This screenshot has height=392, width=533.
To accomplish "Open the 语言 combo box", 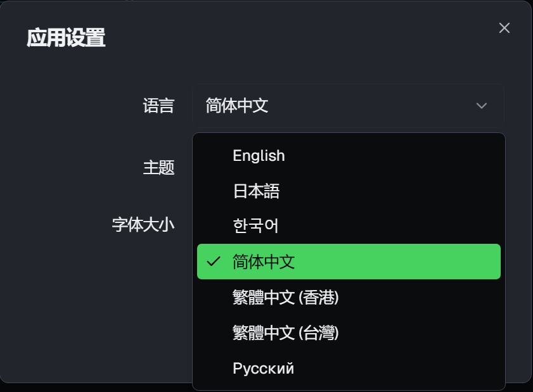I will point(349,104).
